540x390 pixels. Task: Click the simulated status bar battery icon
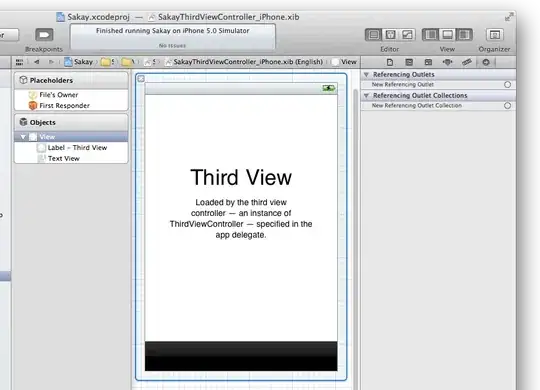pos(329,88)
